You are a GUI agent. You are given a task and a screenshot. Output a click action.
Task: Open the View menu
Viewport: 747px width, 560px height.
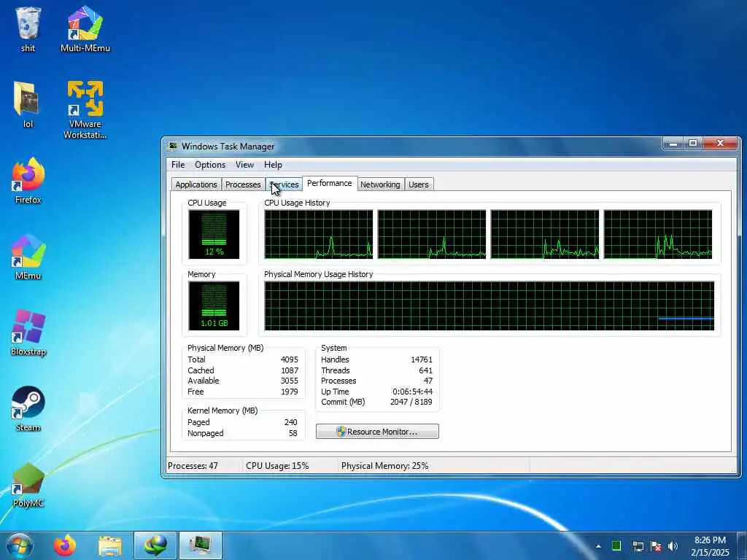click(244, 165)
